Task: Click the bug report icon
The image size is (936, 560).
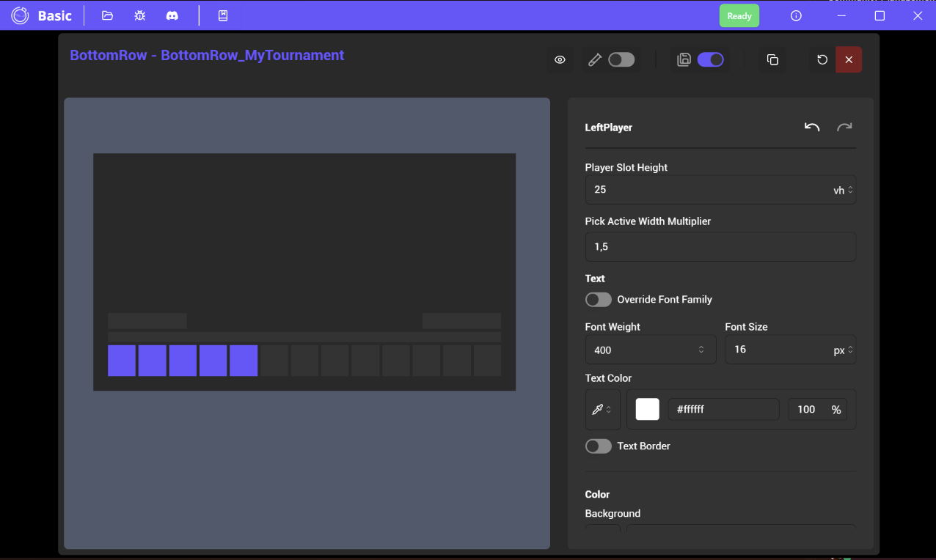Action: coord(139,15)
